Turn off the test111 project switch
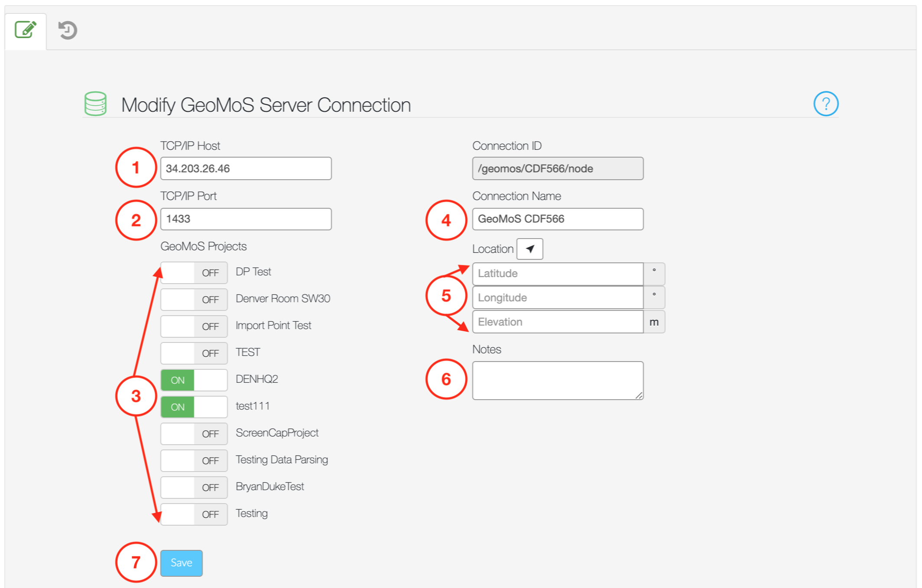 194,407
